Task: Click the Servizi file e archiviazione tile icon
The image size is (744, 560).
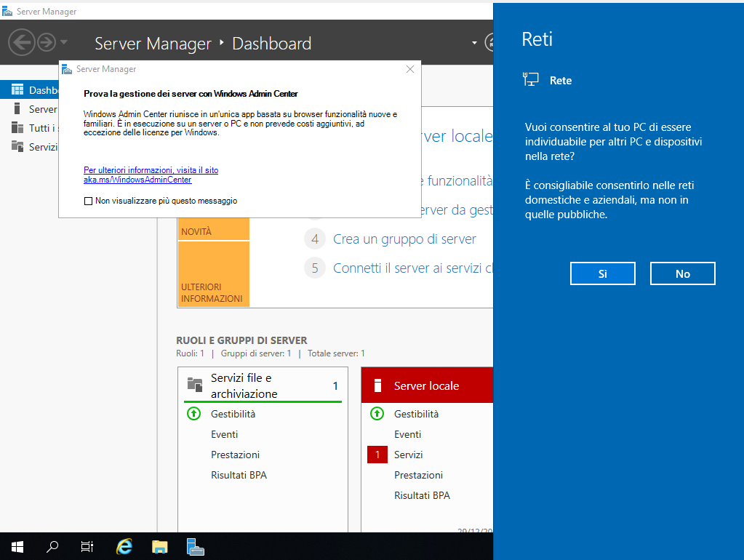Action: (x=194, y=384)
